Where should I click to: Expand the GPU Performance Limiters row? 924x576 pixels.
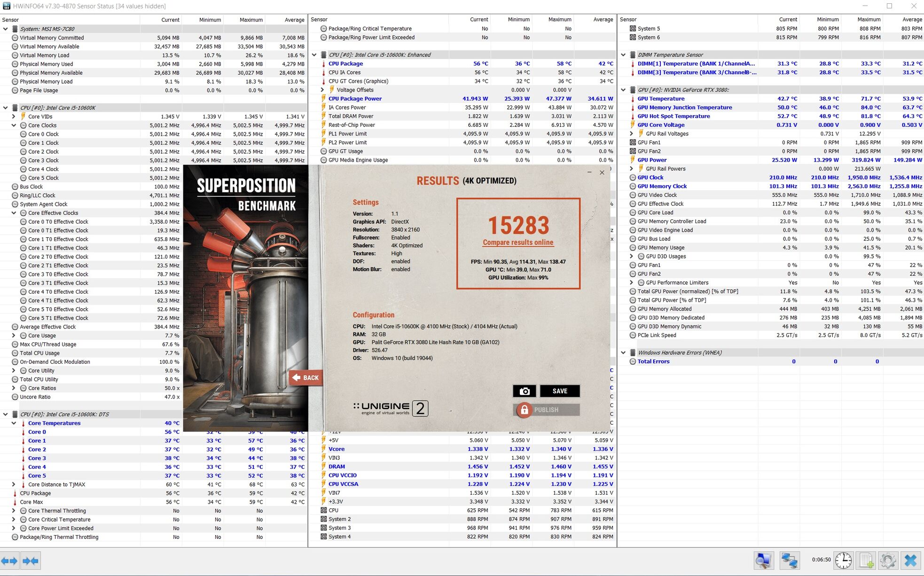click(632, 283)
